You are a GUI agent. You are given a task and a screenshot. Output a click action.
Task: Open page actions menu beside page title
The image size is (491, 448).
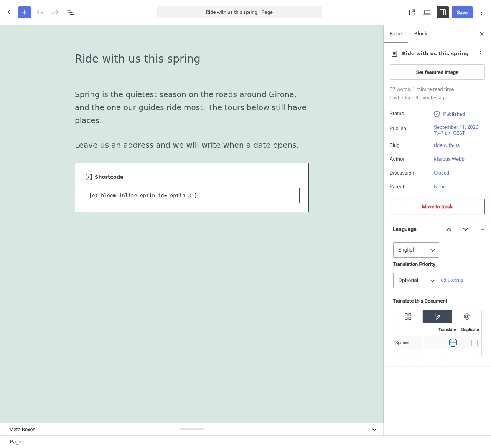[x=480, y=54]
